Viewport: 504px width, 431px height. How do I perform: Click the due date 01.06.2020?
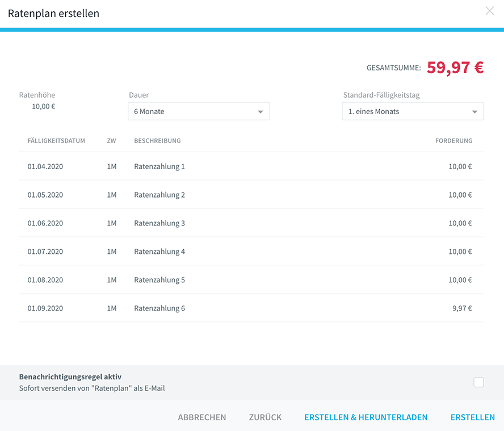click(45, 223)
